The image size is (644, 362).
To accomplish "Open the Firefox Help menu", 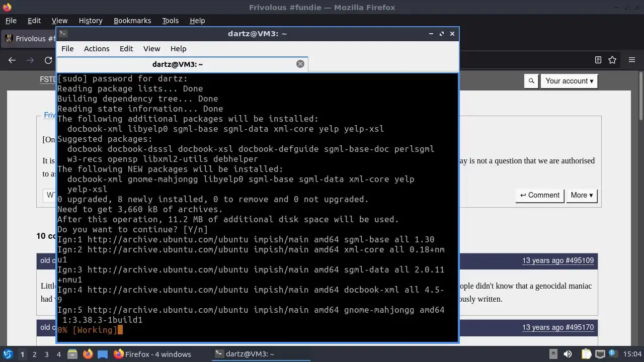I will [x=197, y=21].
